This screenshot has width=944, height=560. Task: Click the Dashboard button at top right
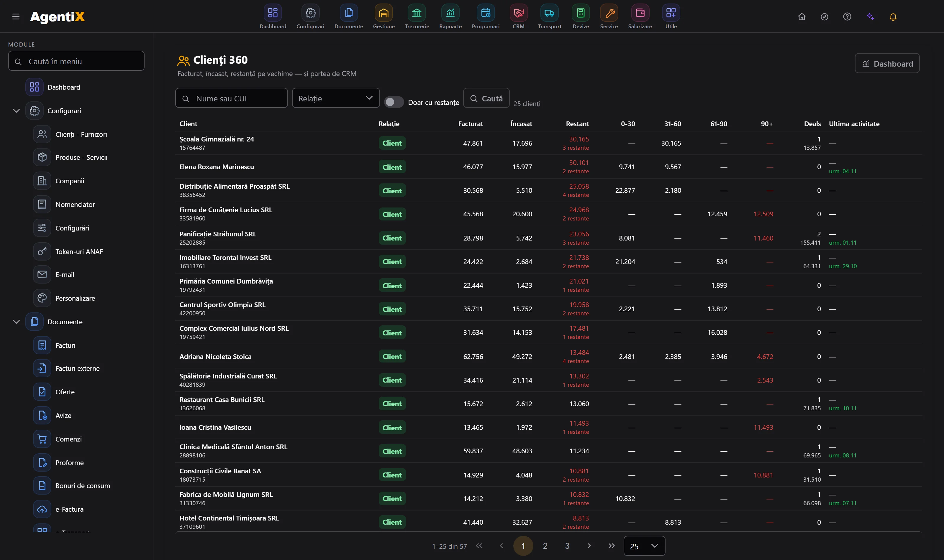(x=887, y=63)
